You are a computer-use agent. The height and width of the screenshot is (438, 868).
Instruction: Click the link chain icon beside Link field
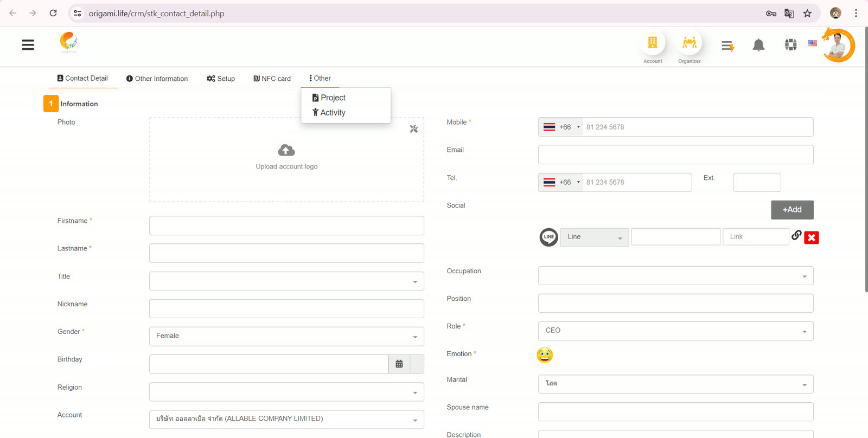[x=796, y=235]
